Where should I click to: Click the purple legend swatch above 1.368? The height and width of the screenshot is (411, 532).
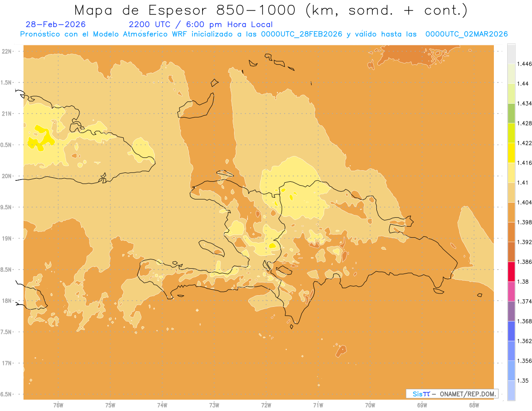(511, 311)
